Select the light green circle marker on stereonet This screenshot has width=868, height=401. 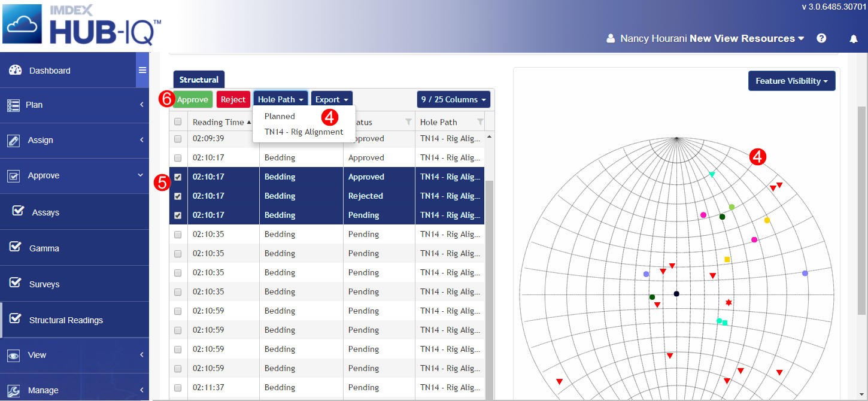pos(732,207)
